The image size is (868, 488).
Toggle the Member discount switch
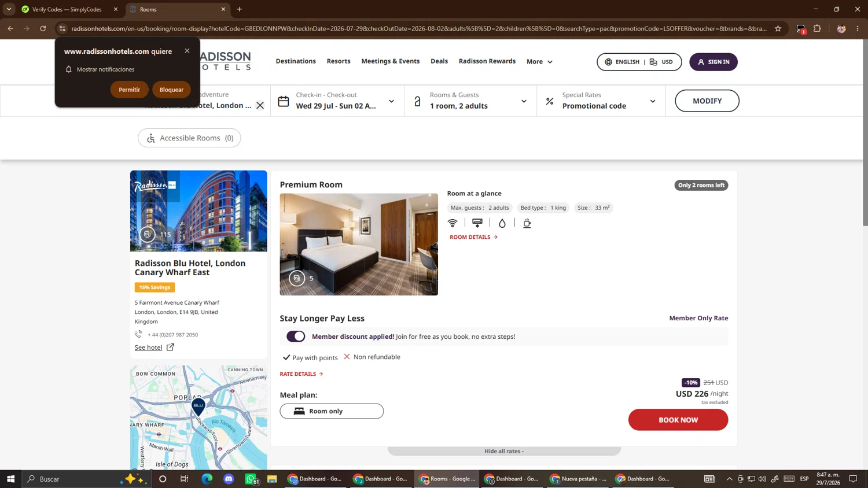coord(296,337)
